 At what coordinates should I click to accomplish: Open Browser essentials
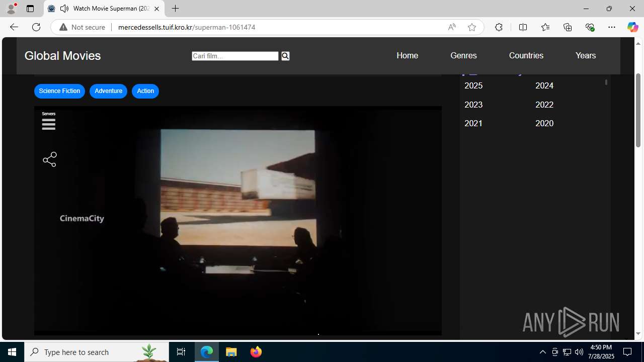(x=590, y=27)
